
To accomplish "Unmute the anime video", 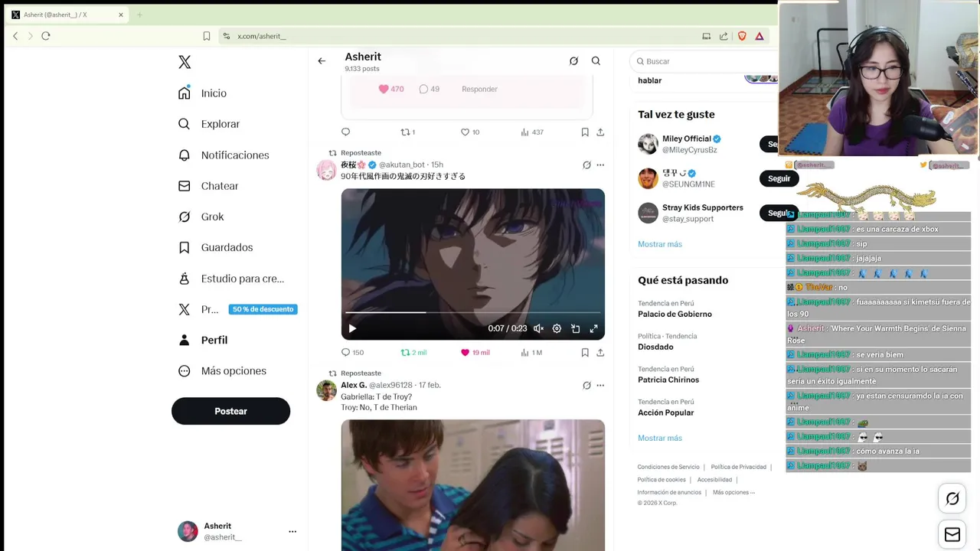I will [538, 328].
